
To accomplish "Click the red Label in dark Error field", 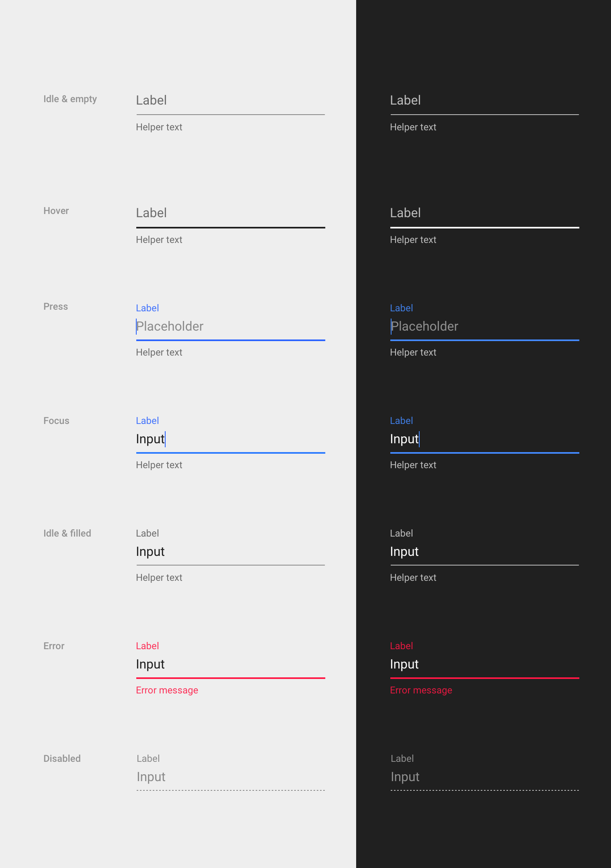I will [x=401, y=646].
